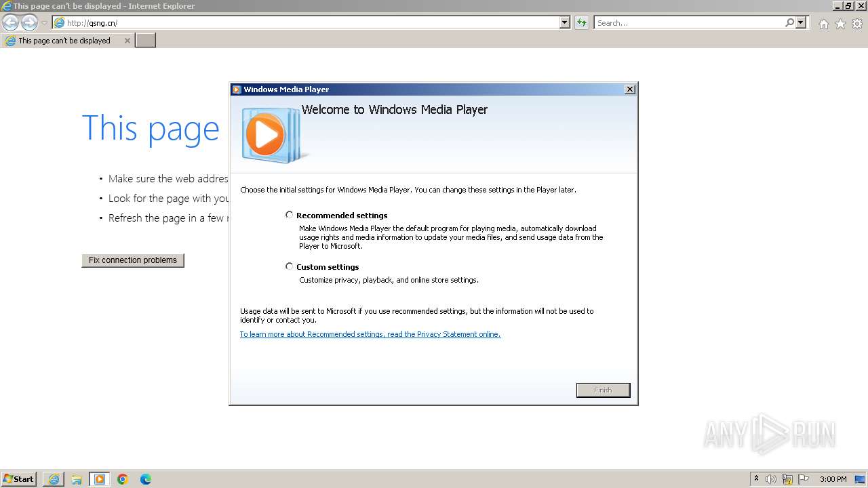Click the 'Custom settings' label text
The image size is (868, 488).
pos(328,267)
